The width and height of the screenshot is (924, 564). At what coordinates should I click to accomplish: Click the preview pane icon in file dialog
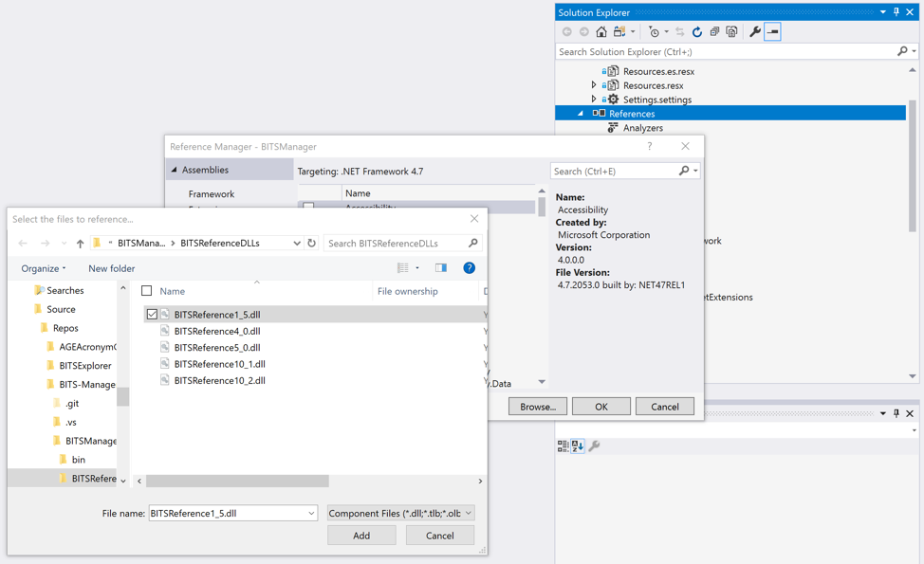coord(441,268)
